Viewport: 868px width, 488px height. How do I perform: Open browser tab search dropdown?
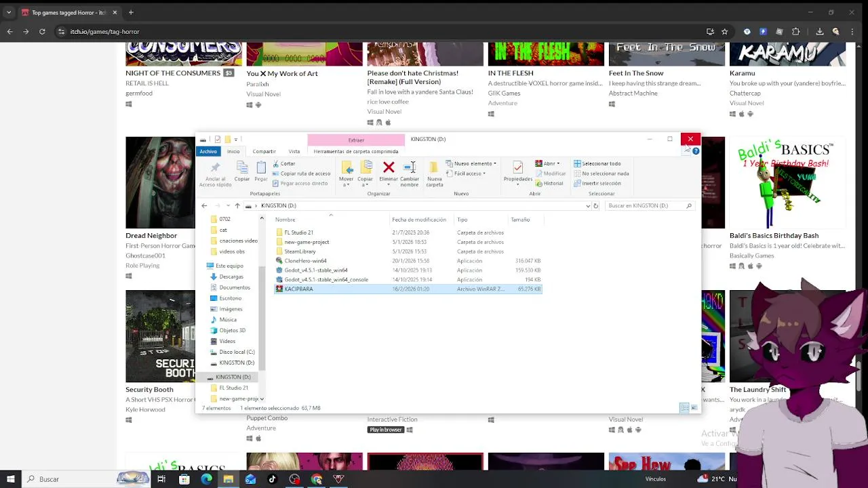click(x=9, y=12)
